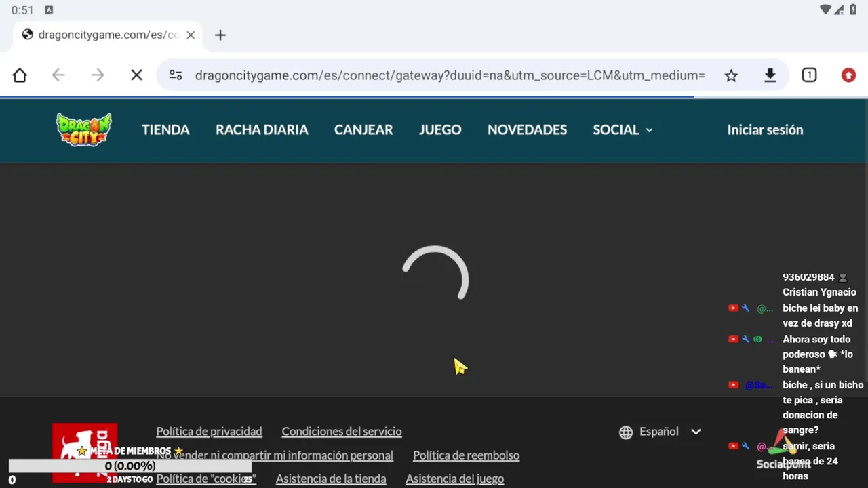Open a new tab with the plus button
The image size is (868, 488).
[x=220, y=35]
